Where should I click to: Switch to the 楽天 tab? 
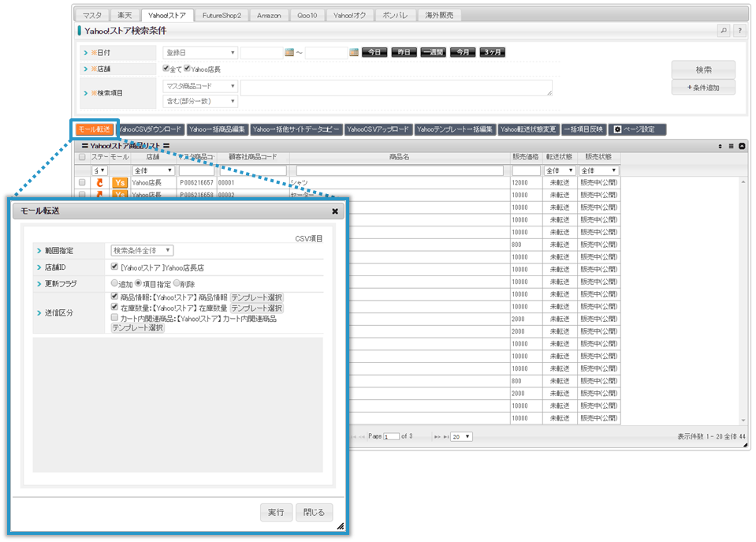(x=124, y=15)
